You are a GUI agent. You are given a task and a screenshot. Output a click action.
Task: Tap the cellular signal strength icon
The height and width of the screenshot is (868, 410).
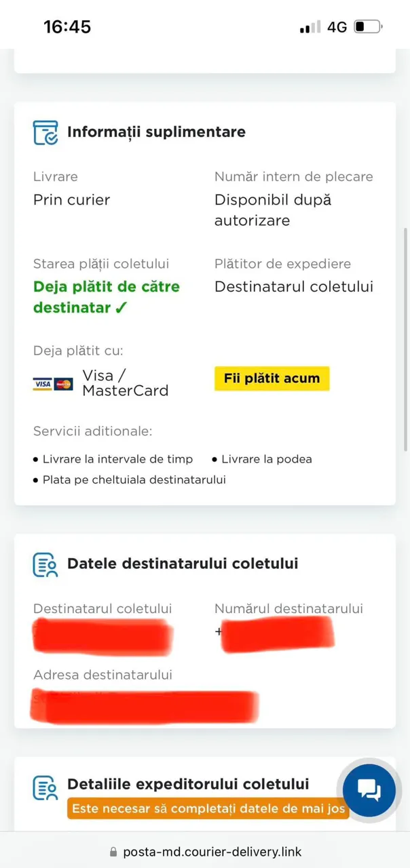pos(310,27)
